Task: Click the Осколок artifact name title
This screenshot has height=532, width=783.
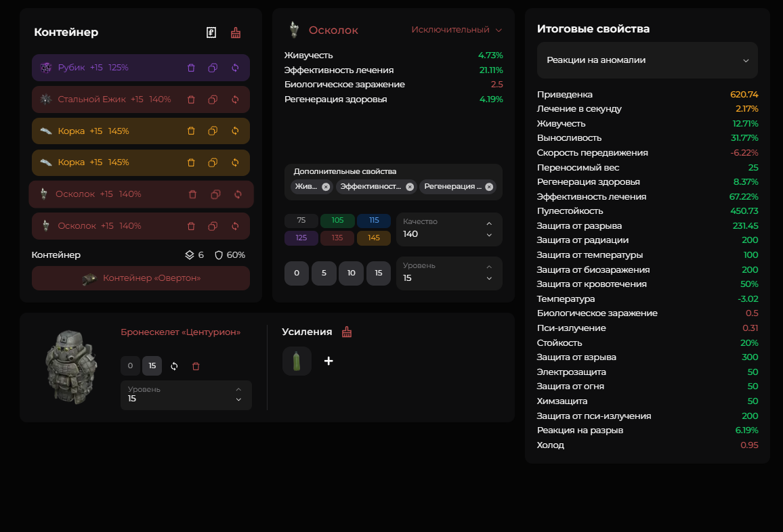Action: coord(333,30)
